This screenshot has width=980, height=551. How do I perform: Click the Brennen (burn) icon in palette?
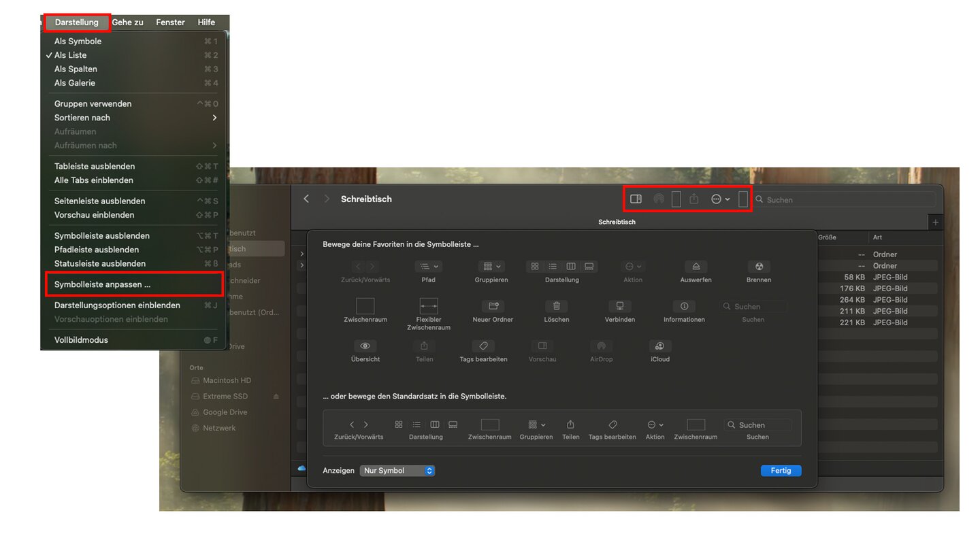point(759,267)
